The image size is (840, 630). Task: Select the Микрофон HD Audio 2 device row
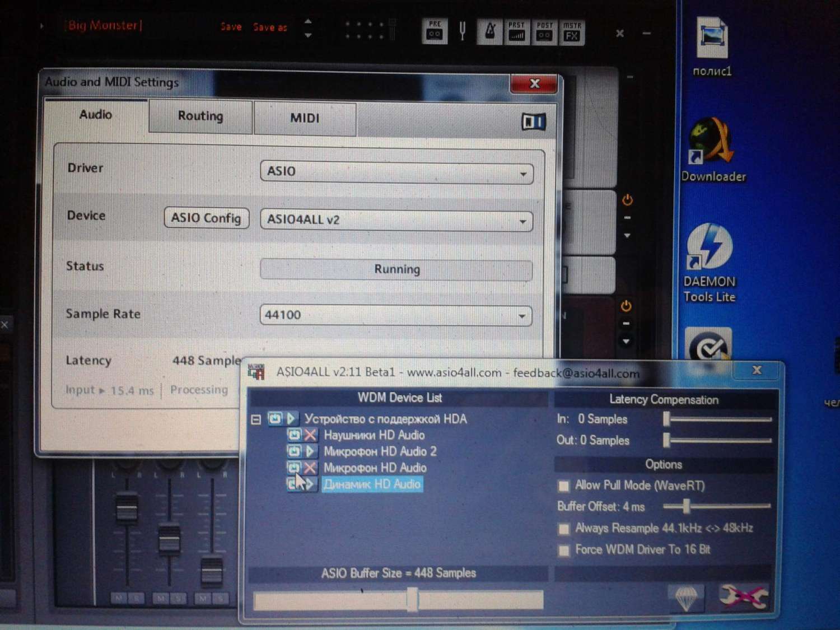380,451
